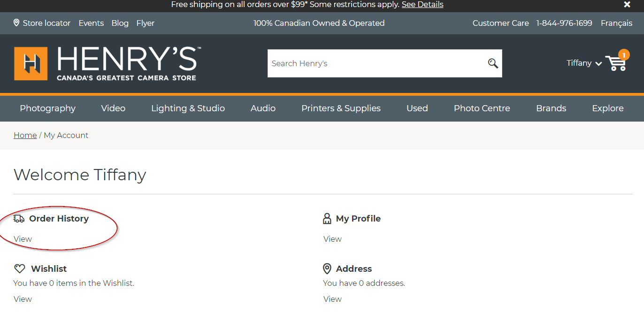This screenshot has width=644, height=322.
Task: Open the Blog link
Action: click(x=120, y=23)
